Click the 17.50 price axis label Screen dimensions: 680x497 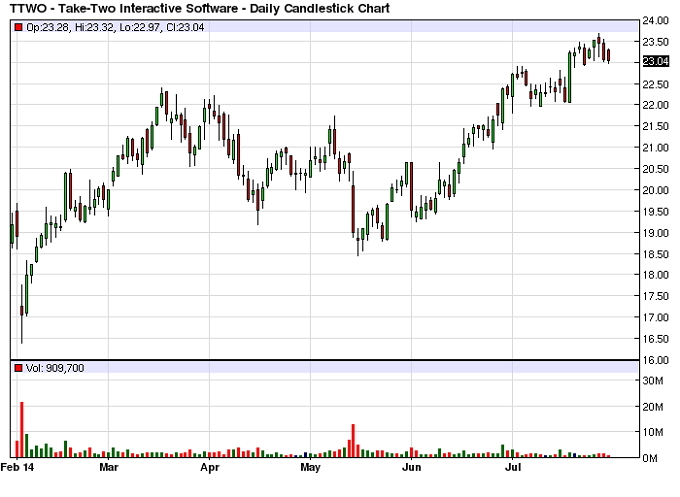tap(655, 296)
